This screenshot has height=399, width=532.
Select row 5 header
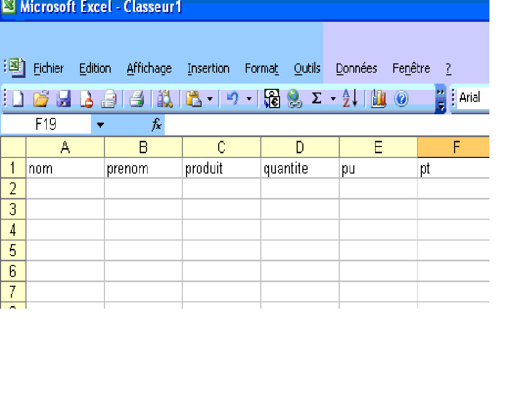13,251
